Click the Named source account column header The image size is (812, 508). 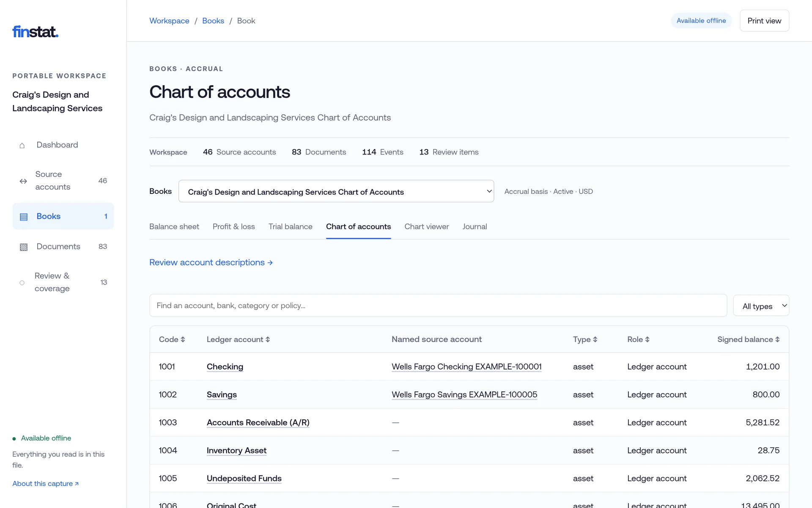[x=436, y=340]
